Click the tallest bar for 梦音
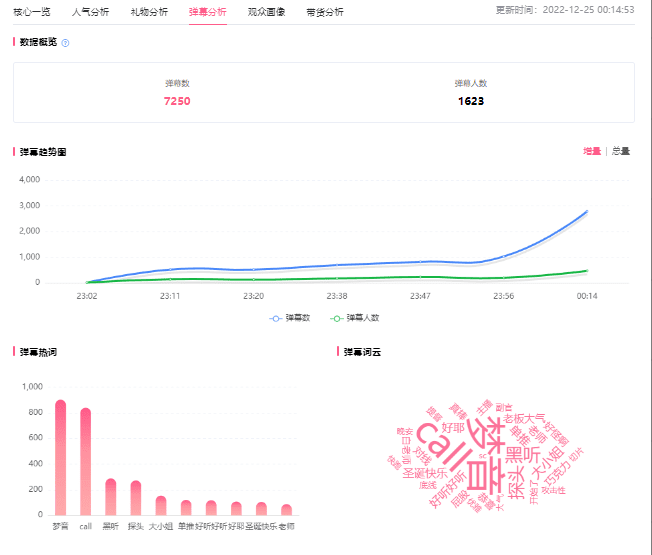The image size is (652, 555). pyautogui.click(x=61, y=457)
